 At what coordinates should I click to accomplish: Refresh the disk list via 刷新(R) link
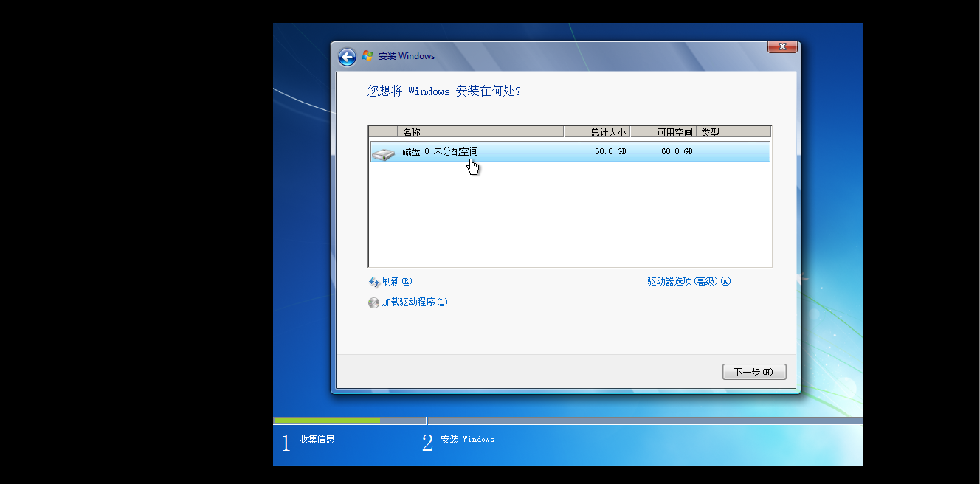tap(397, 282)
